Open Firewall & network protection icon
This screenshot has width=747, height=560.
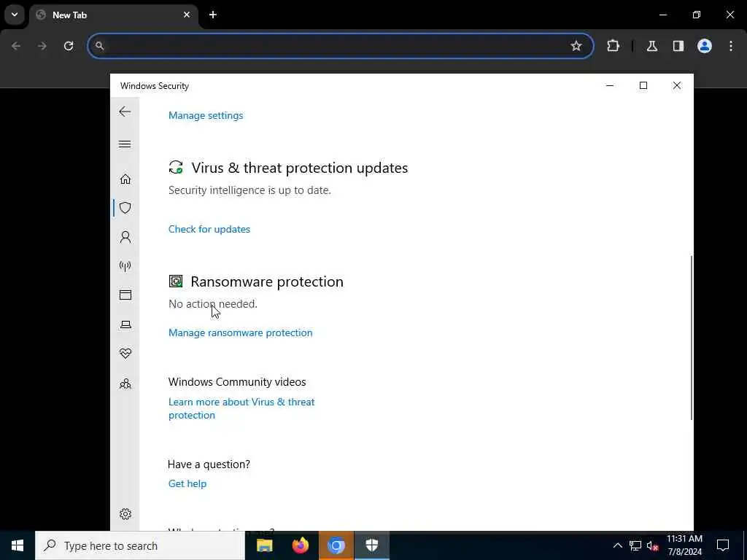point(125,265)
